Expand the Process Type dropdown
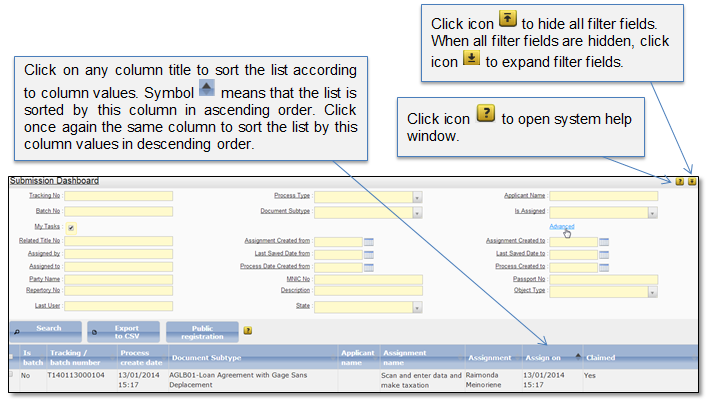 (x=417, y=197)
